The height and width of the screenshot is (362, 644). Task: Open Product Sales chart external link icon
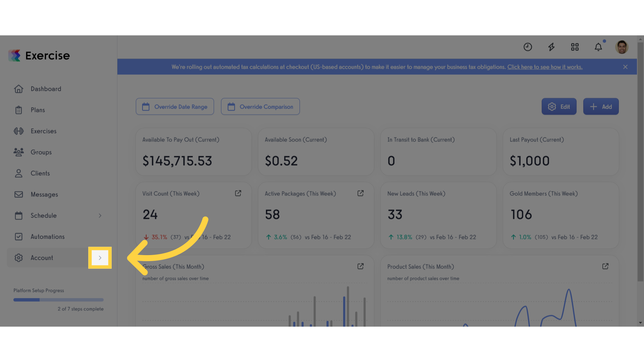pos(605,266)
